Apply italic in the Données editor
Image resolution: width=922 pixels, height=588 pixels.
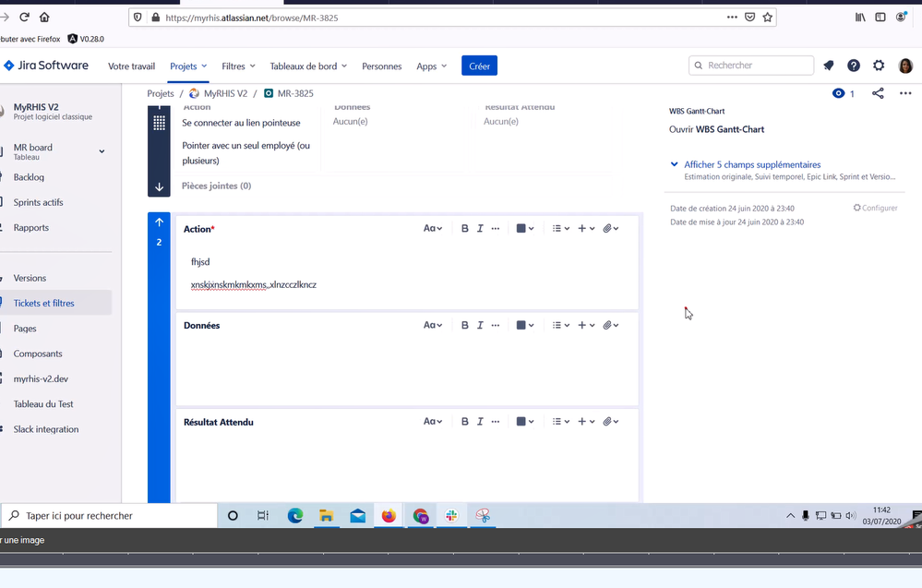click(x=480, y=326)
